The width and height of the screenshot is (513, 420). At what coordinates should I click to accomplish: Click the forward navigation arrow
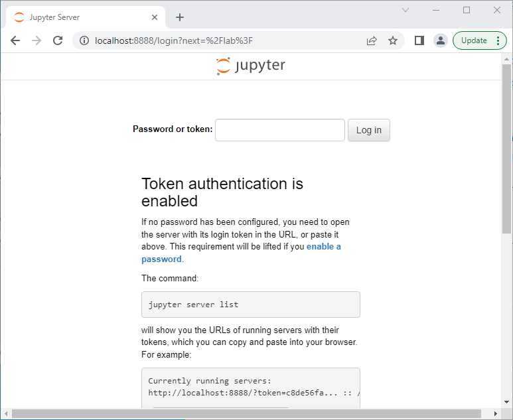click(x=37, y=40)
